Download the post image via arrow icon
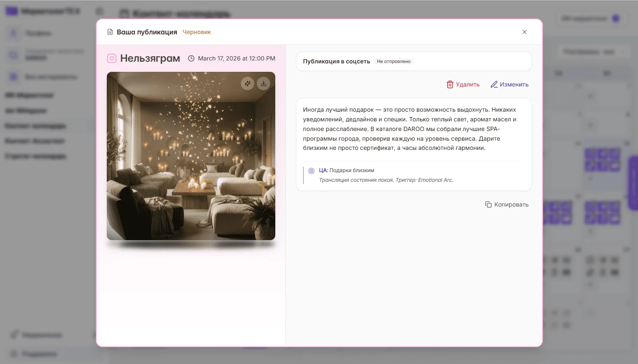Screen dimensions: 638x364 coord(264,84)
